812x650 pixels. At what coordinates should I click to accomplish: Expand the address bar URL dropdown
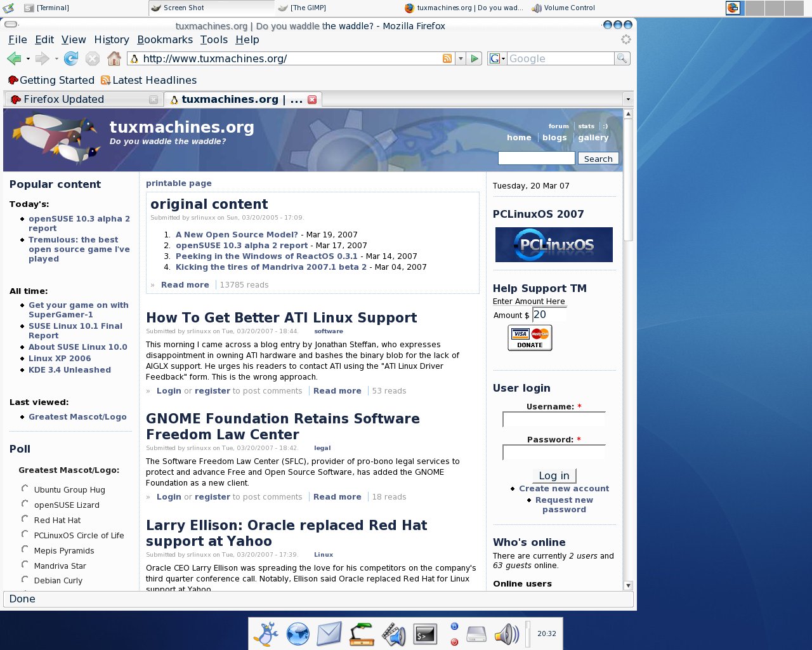[x=461, y=58]
